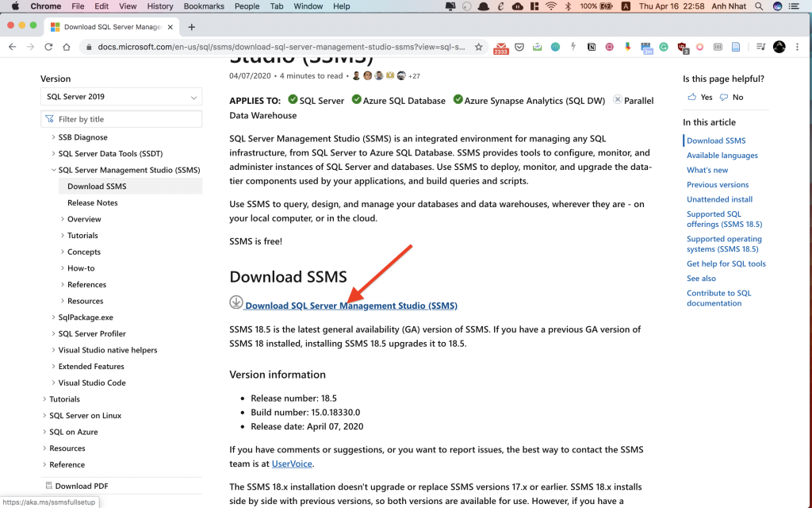812x508 pixels.
Task: Reload the page with the refresh icon
Action: (x=48, y=47)
